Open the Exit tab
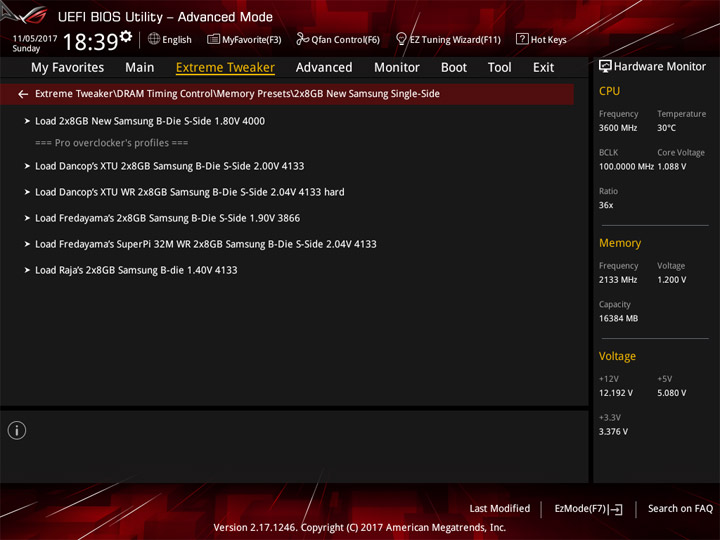This screenshot has width=720, height=540. coord(543,68)
